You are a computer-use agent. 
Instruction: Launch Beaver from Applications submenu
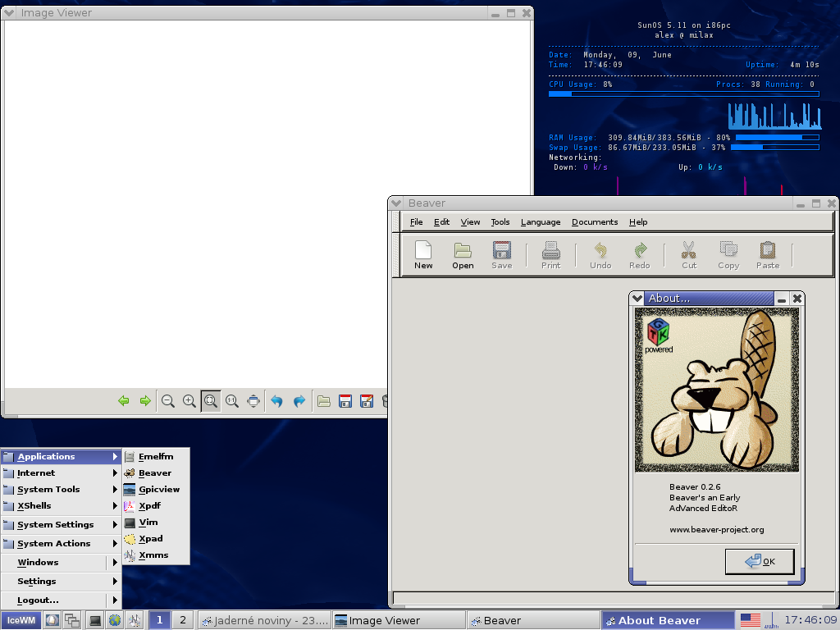(156, 473)
